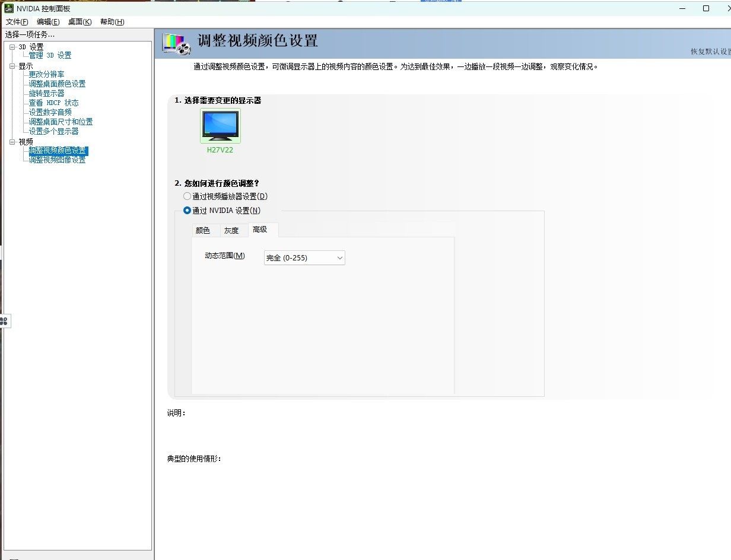Click the H27V22 monitor label
731x560 pixels.
point(220,150)
